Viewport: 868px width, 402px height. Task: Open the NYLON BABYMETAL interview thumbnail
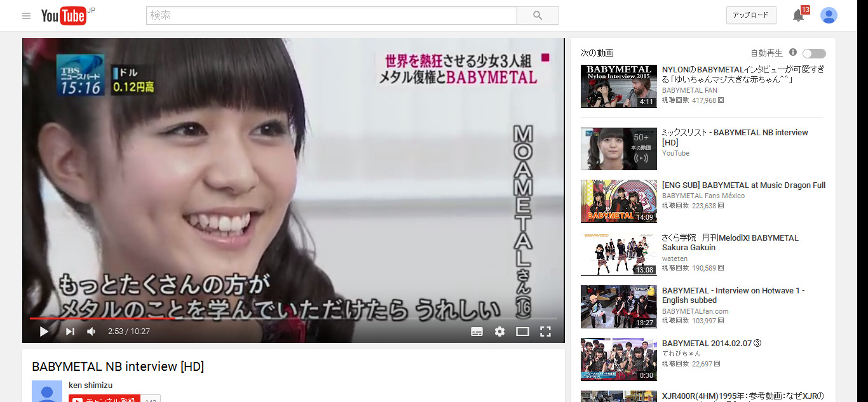(619, 86)
